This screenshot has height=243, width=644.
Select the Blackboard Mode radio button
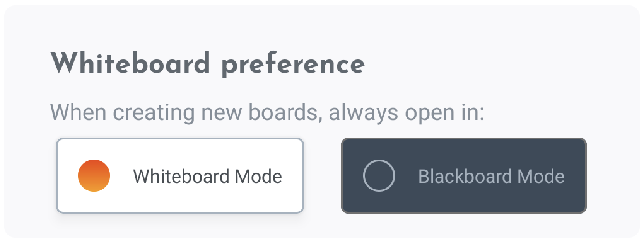[379, 176]
